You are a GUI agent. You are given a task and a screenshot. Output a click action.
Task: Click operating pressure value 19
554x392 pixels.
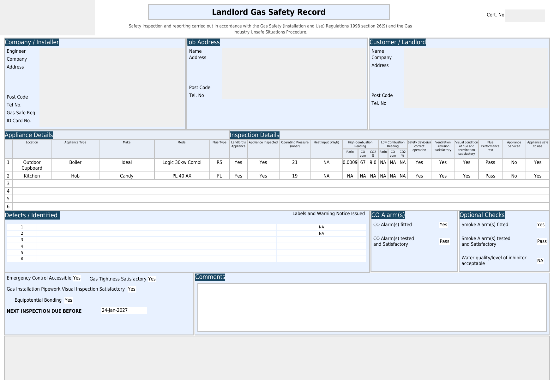(295, 176)
